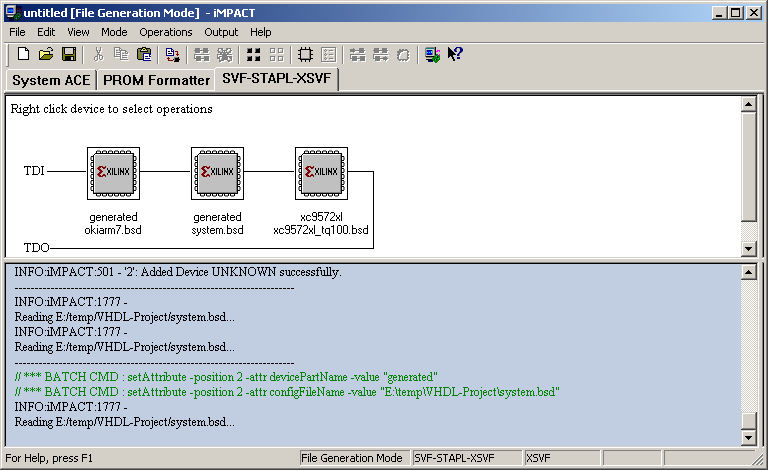Select the xc9572xl device chip
The width and height of the screenshot is (768, 470).
tap(321, 173)
